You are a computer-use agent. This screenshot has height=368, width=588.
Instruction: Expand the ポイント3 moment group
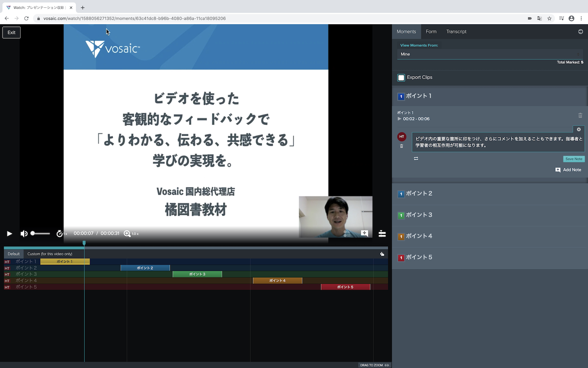(x=490, y=215)
